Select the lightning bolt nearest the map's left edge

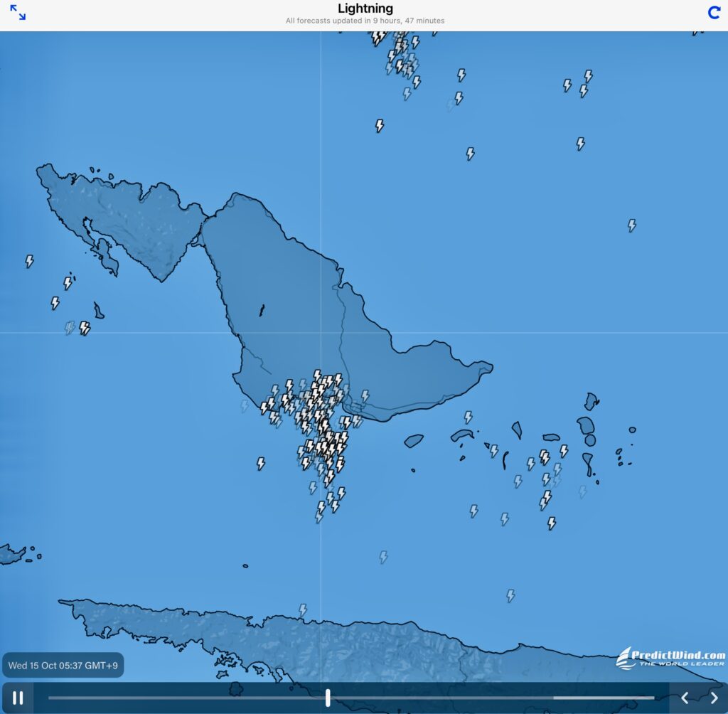click(x=30, y=261)
